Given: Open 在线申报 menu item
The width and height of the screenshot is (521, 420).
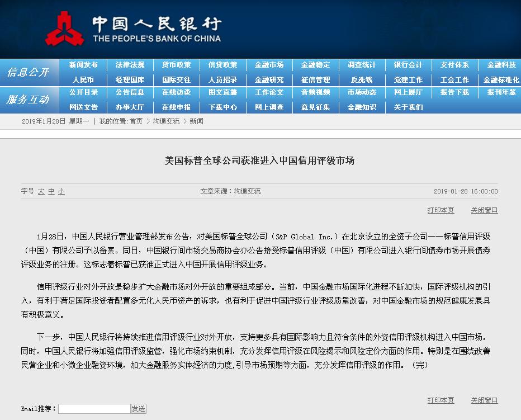Looking at the screenshot, I should [177, 107].
